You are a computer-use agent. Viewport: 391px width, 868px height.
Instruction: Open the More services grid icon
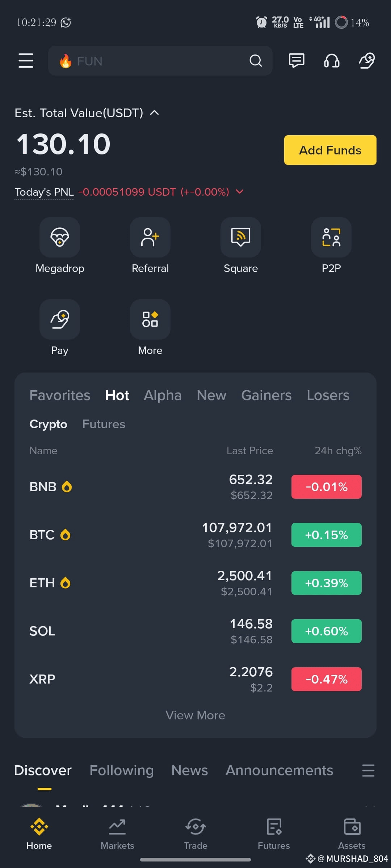tap(150, 319)
